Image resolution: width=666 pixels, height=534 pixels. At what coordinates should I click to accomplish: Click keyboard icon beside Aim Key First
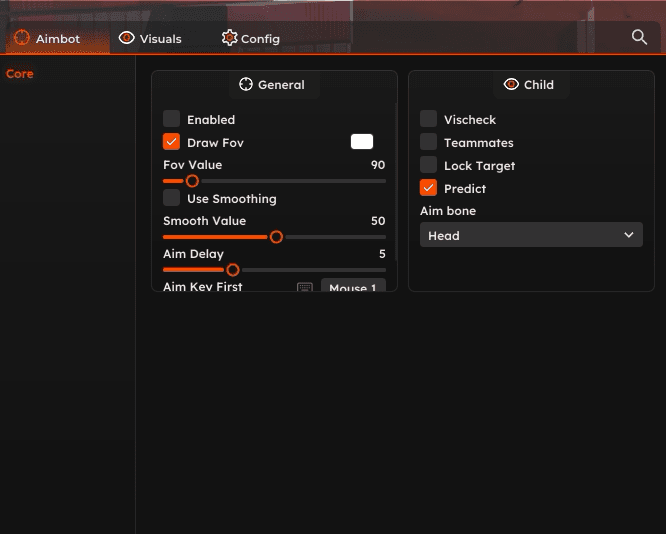[305, 288]
